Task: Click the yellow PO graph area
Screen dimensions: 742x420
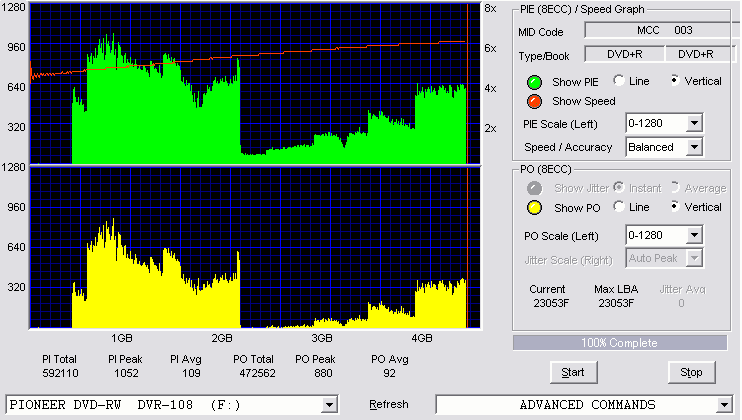Action: coord(255,248)
